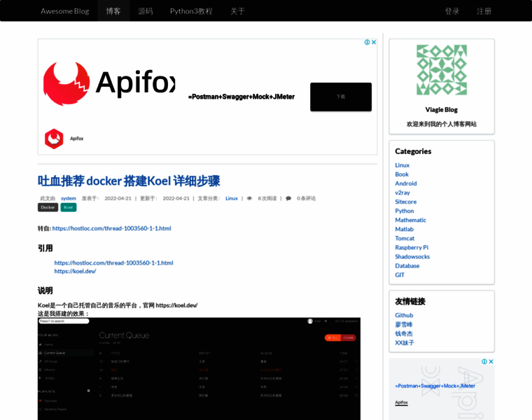Open the Linux category in sidebar
532x420 pixels.
pyautogui.click(x=402, y=165)
